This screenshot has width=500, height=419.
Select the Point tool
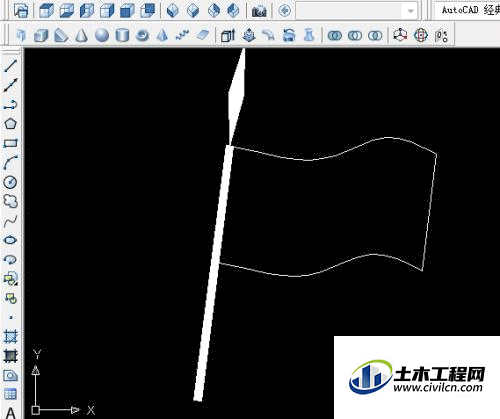click(11, 317)
